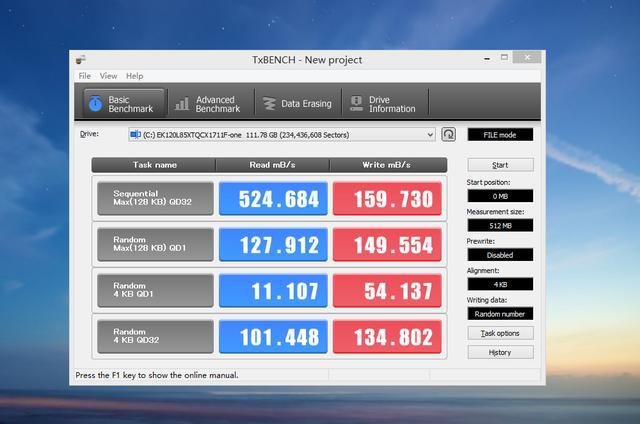The height and width of the screenshot is (424, 640).
Task: Click the write value 54.137
Action: coord(387,291)
